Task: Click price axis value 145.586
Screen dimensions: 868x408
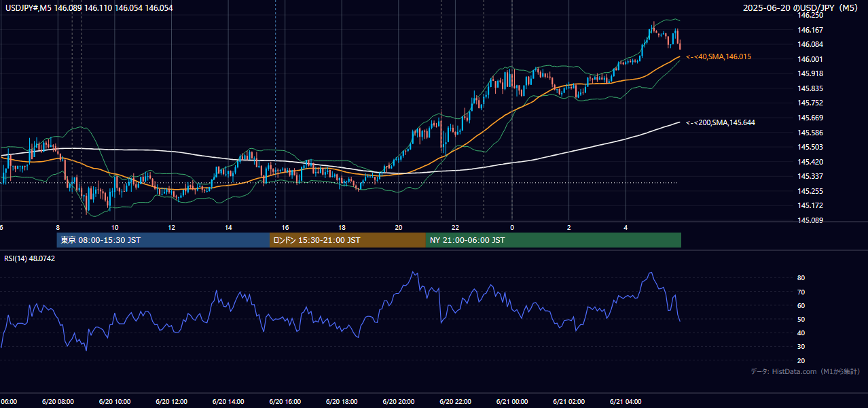Action: click(x=810, y=133)
